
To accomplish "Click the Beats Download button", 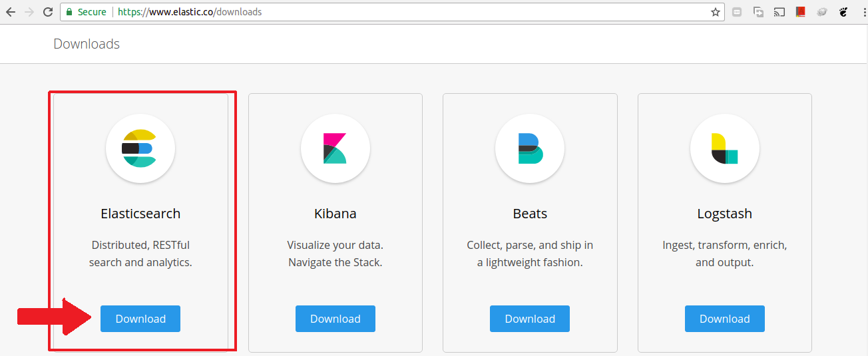I will pos(530,319).
